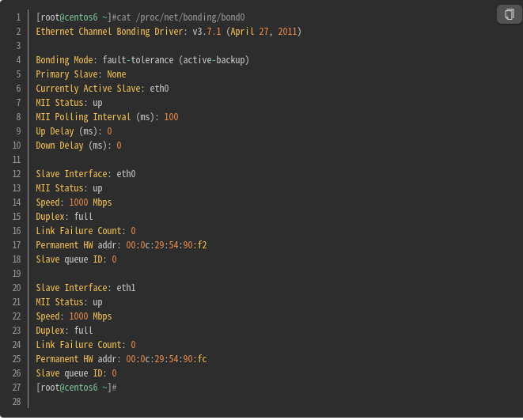
Task: Click the MAC address ending in f2
Action: [166, 245]
